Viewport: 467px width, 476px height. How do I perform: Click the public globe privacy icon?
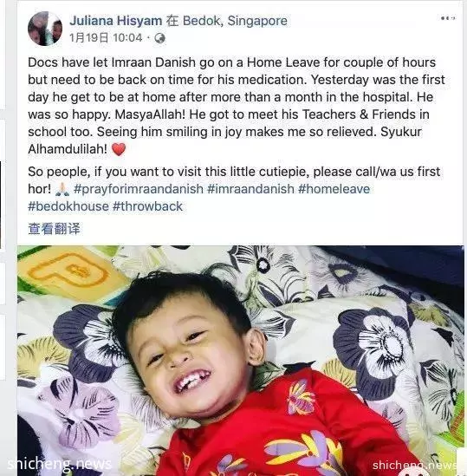click(x=159, y=38)
